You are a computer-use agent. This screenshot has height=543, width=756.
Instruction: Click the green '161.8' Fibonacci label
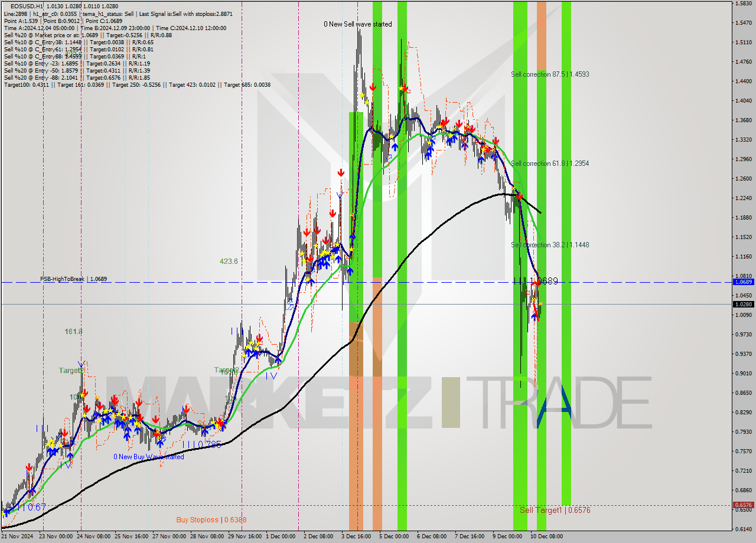(74, 332)
